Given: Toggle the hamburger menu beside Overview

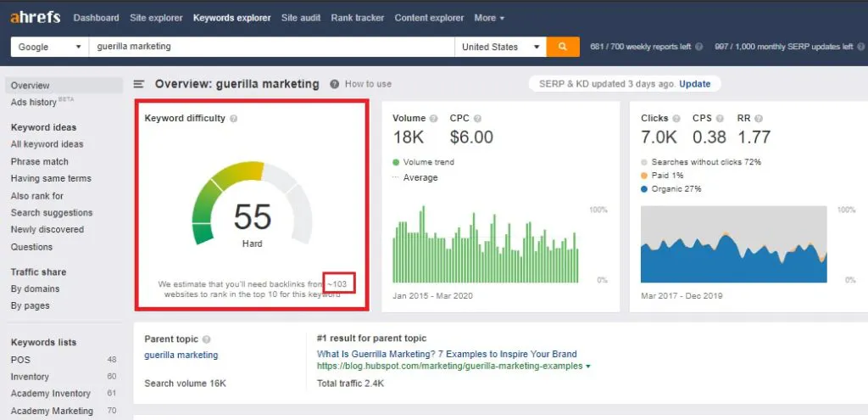Looking at the screenshot, I should tap(139, 84).
